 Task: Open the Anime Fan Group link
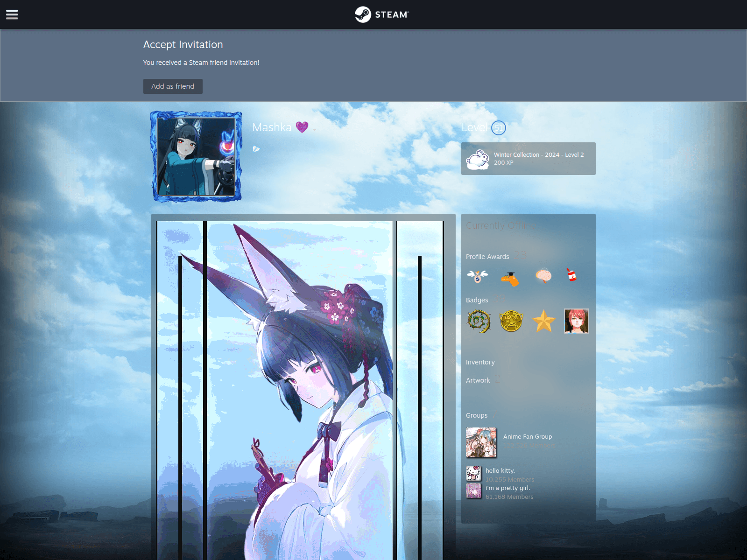[528, 437]
